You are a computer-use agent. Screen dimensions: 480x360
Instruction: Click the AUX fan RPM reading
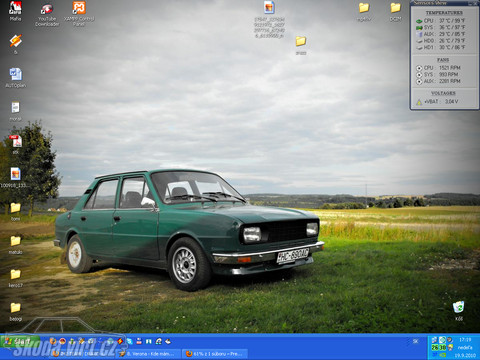[x=450, y=81]
